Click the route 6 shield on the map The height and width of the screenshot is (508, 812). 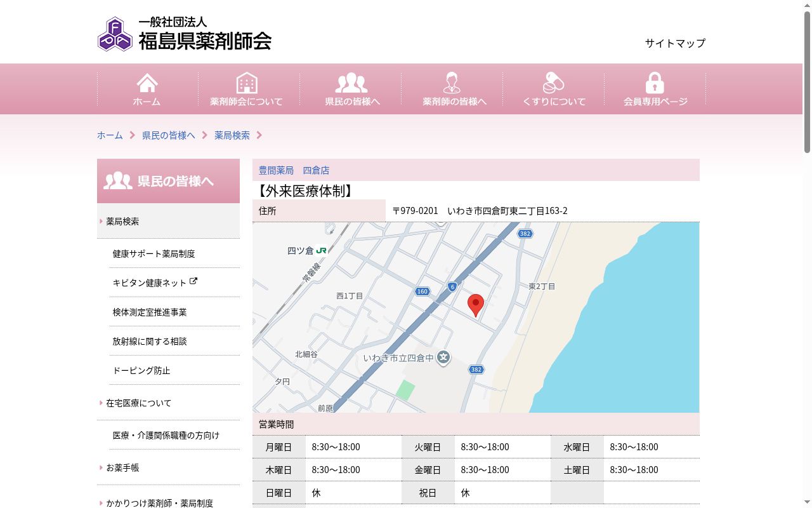(x=452, y=286)
